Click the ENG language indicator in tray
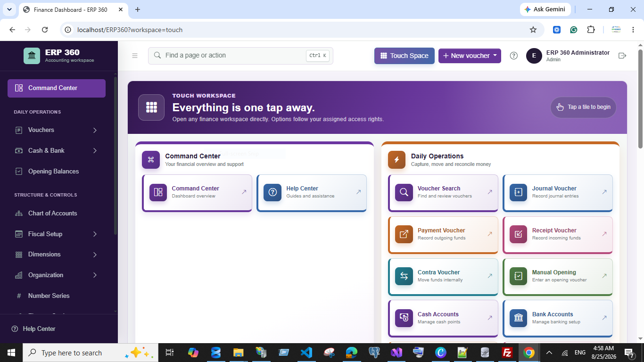 pos(580,353)
